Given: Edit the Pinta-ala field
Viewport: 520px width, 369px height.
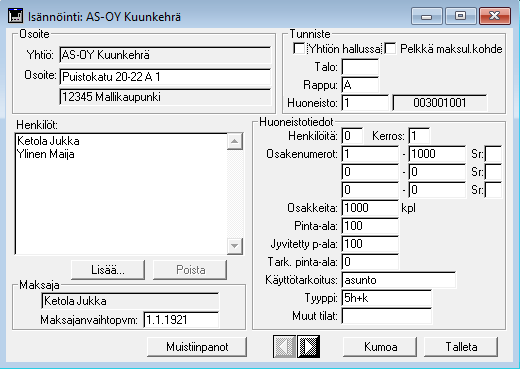Looking at the screenshot, I should pyautogui.click(x=370, y=226).
